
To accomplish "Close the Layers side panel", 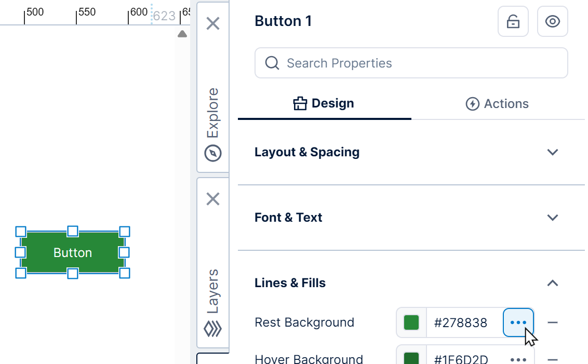I will pyautogui.click(x=212, y=199).
